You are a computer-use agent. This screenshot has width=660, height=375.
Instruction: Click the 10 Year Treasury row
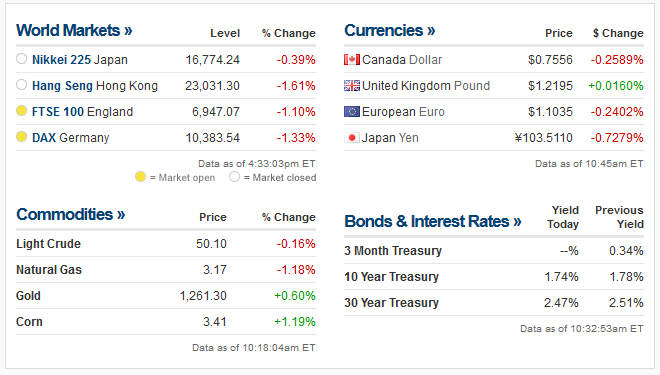494,277
